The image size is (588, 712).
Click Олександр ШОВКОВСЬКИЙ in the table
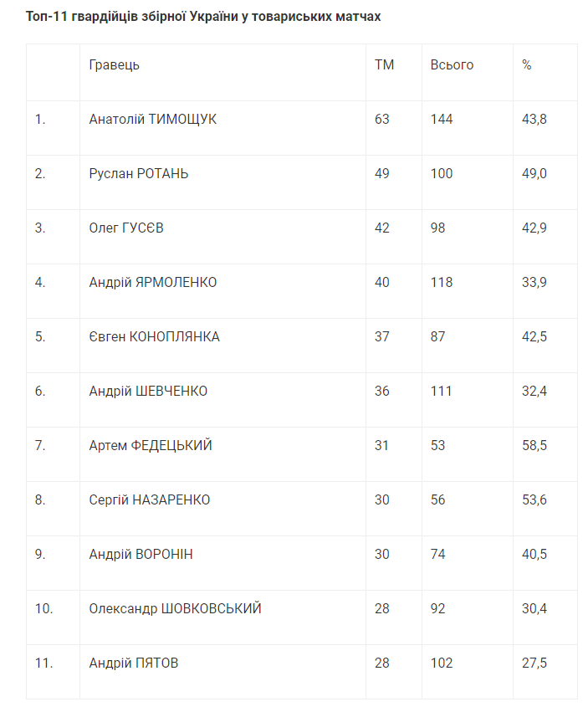[x=176, y=609]
